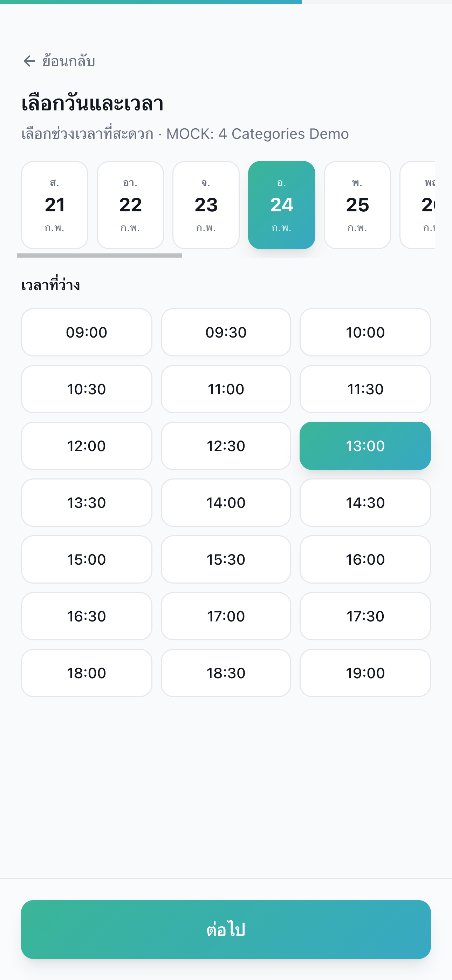Pick Wednesday 25 date card

tap(357, 205)
